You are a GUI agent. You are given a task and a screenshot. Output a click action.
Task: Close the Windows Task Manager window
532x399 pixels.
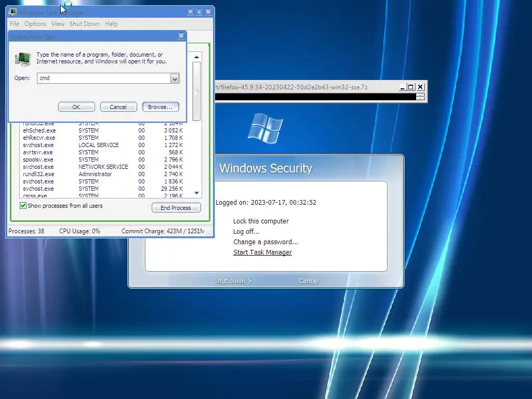tap(208, 12)
